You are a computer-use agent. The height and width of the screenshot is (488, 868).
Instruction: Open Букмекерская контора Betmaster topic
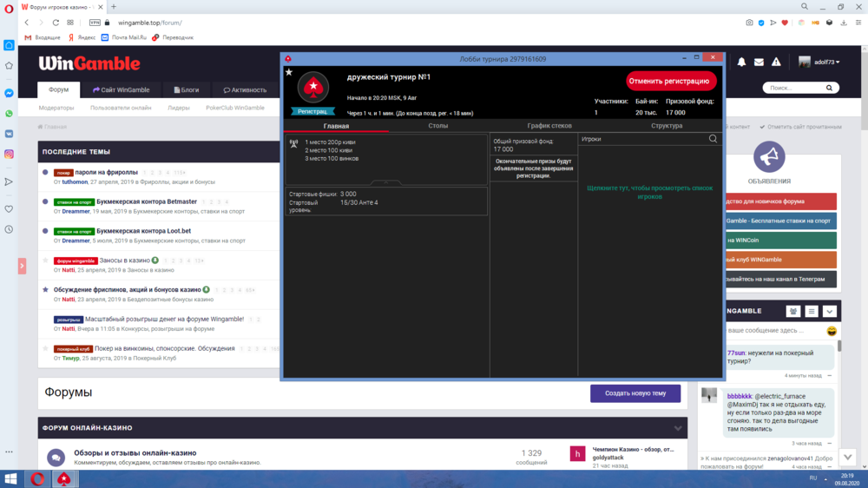147,201
